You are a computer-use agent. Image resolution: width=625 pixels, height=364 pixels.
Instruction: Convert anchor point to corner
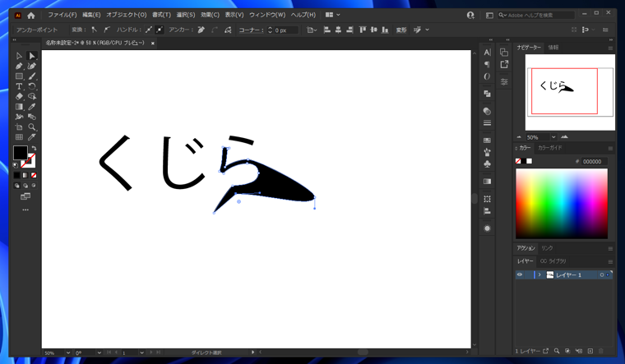coord(94,30)
